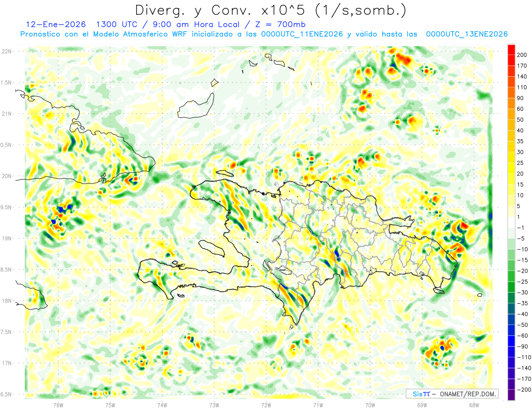Viewport: 532px width, 411px height.
Task: Click the '17N' latitude label
Action: click(6, 363)
